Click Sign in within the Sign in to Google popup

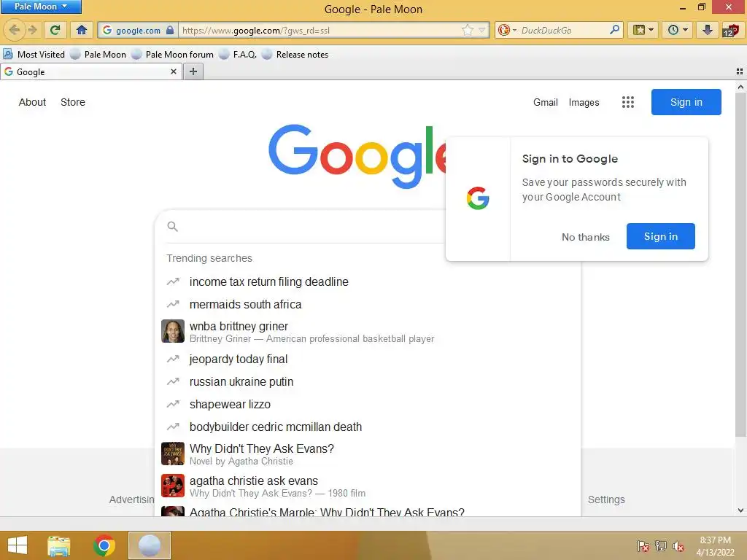(x=660, y=236)
